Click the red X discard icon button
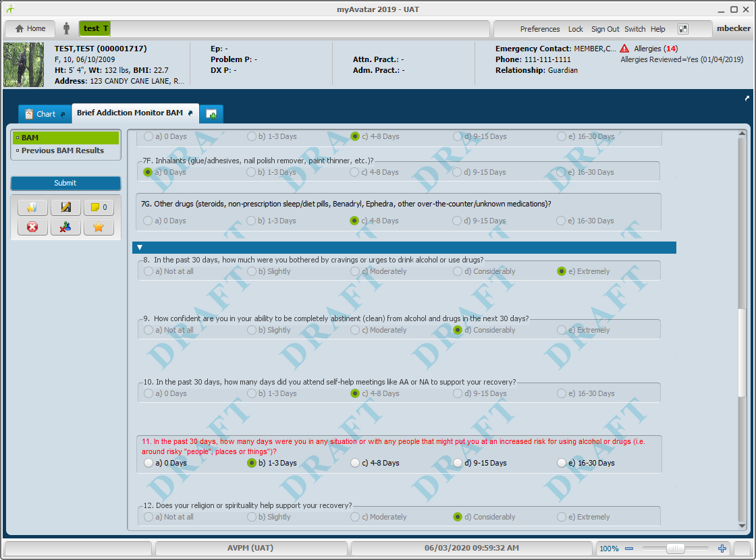Image resolution: width=756 pixels, height=560 pixels. point(32,227)
